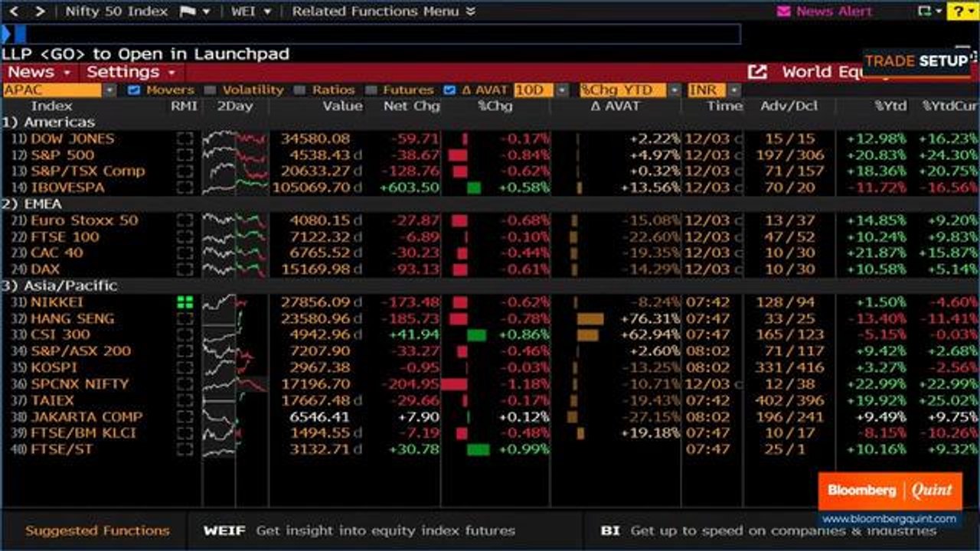Open the %Chg YTD dropdown
The image size is (980, 551).
[x=675, y=90]
